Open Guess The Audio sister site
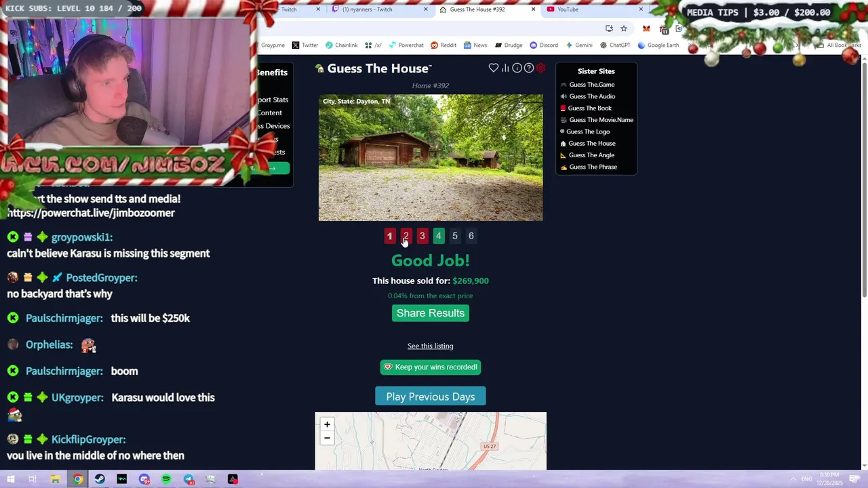868x488 pixels. point(592,96)
